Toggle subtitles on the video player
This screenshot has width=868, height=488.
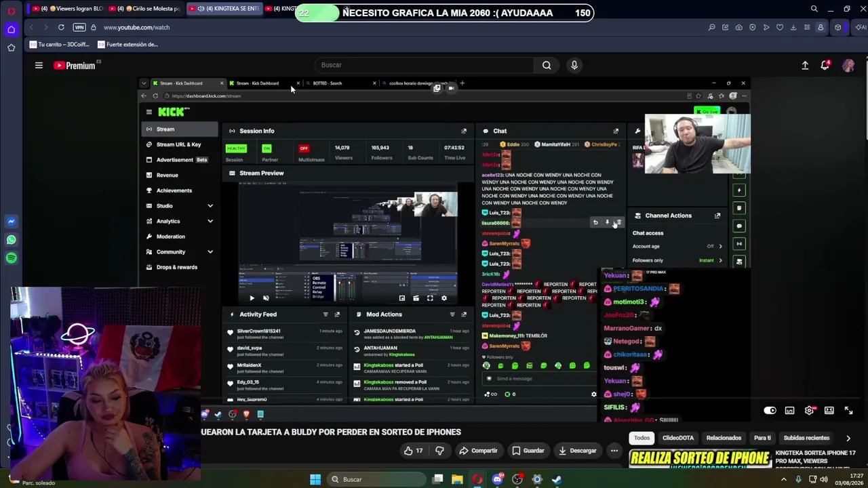coord(789,410)
